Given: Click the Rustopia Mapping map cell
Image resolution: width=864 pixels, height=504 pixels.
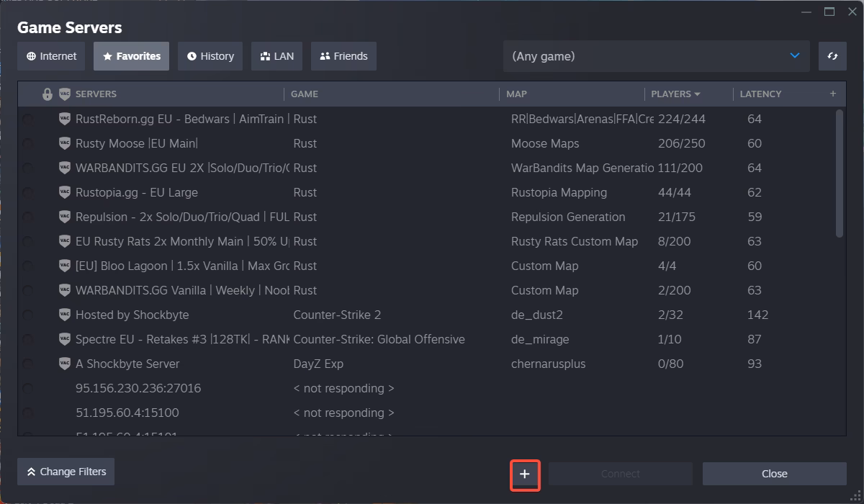Looking at the screenshot, I should pos(559,192).
